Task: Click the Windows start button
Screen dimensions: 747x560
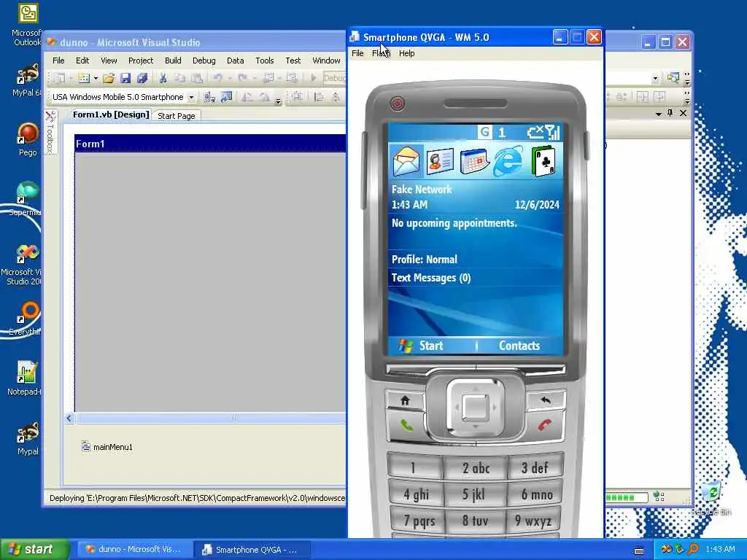Action: pyautogui.click(x=35, y=549)
